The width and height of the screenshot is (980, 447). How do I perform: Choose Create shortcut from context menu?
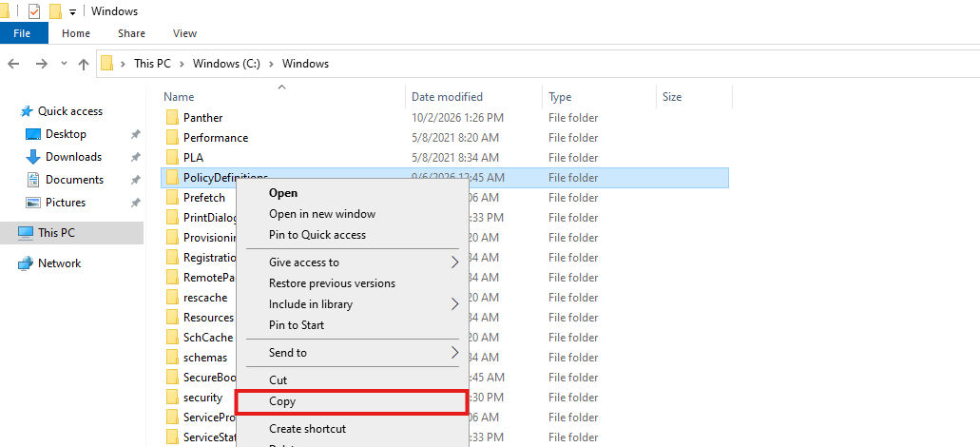(352, 429)
